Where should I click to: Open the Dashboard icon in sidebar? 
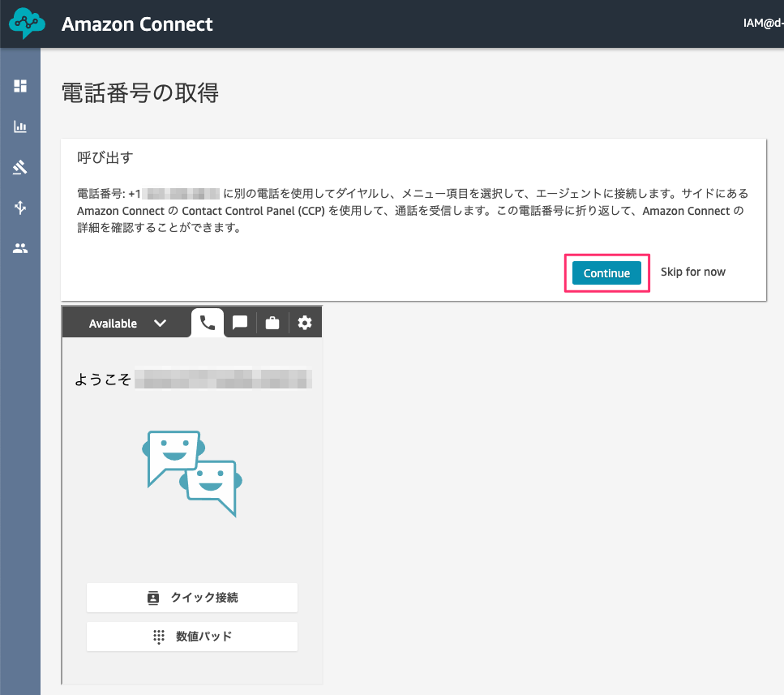pyautogui.click(x=20, y=86)
